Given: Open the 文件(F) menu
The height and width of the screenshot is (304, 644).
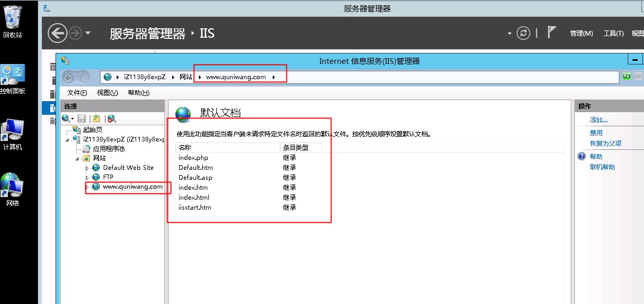Looking at the screenshot, I should tap(77, 93).
